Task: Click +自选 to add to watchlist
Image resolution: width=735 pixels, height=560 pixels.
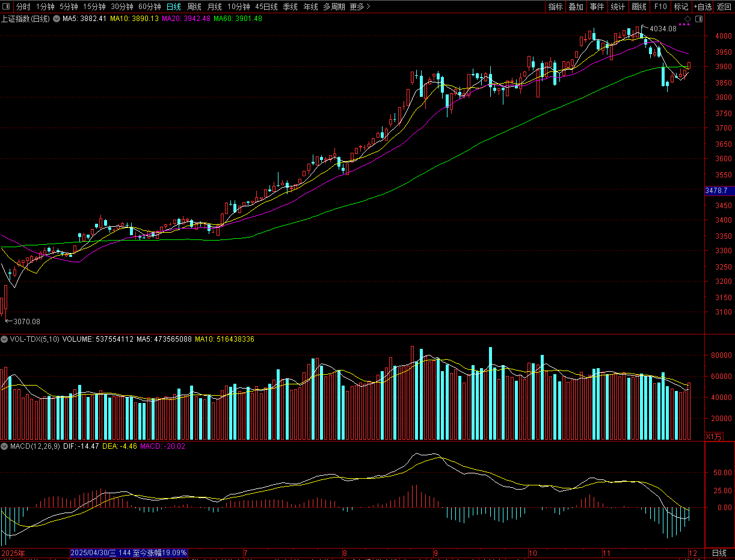Action: pos(703,7)
